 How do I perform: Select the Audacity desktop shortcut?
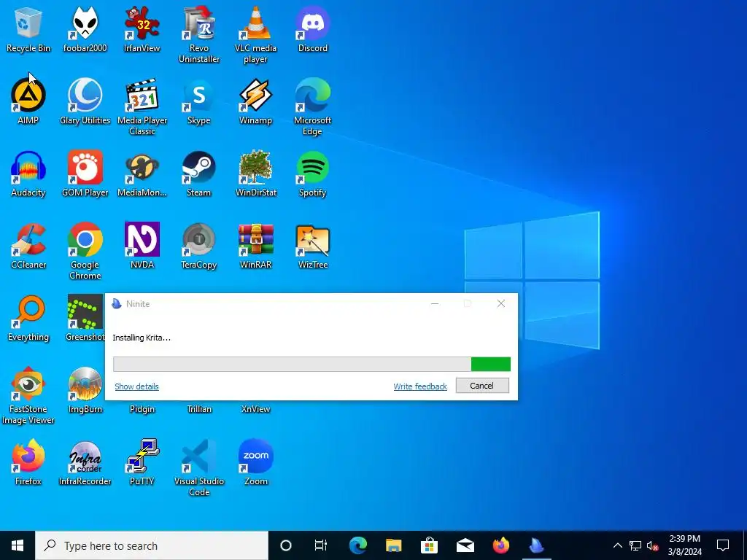[28, 174]
